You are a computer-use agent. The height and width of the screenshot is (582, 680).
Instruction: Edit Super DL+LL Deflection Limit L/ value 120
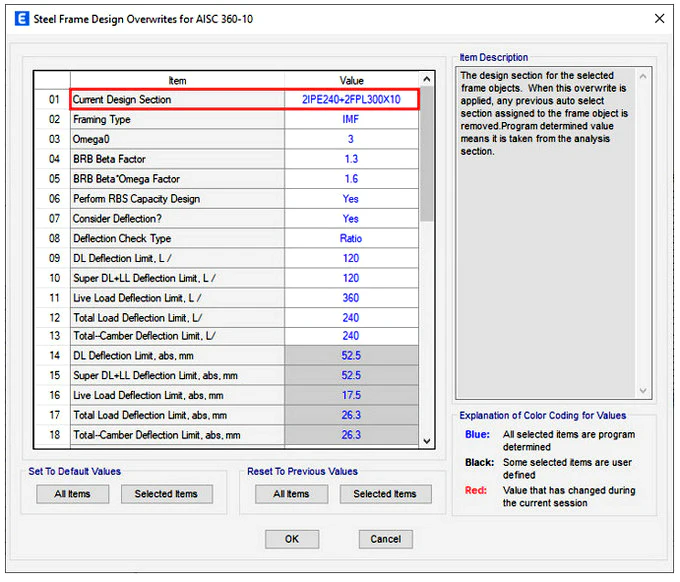point(351,278)
